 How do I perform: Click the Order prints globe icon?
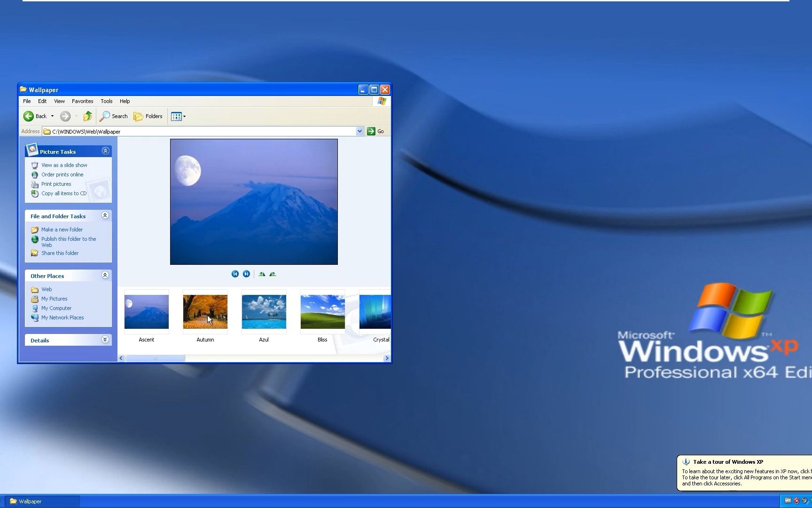pos(34,175)
